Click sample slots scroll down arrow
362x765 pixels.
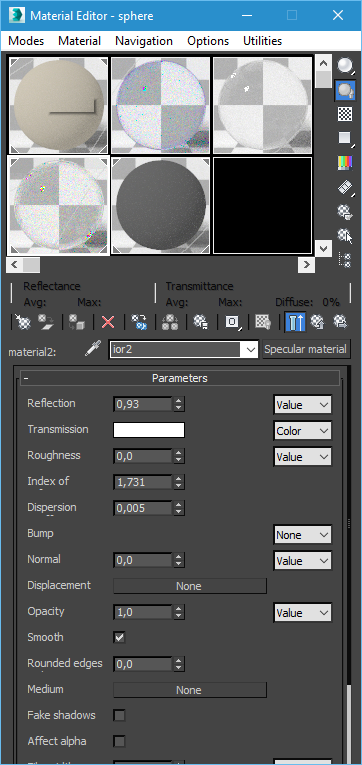(322, 248)
